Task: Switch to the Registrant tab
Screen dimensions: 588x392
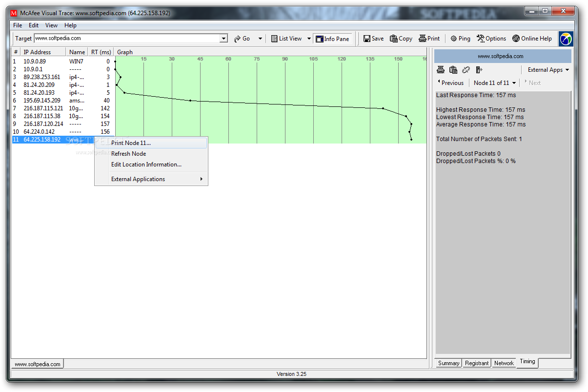Action: [477, 363]
